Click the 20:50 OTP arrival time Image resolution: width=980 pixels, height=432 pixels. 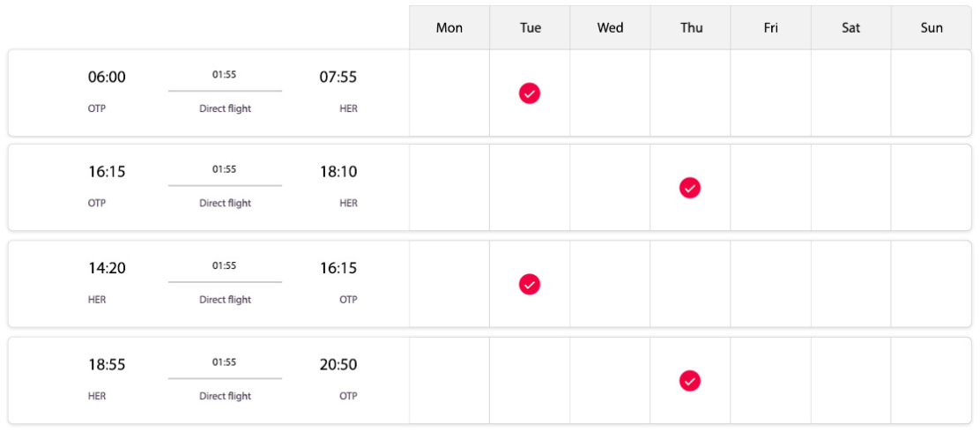(x=338, y=364)
